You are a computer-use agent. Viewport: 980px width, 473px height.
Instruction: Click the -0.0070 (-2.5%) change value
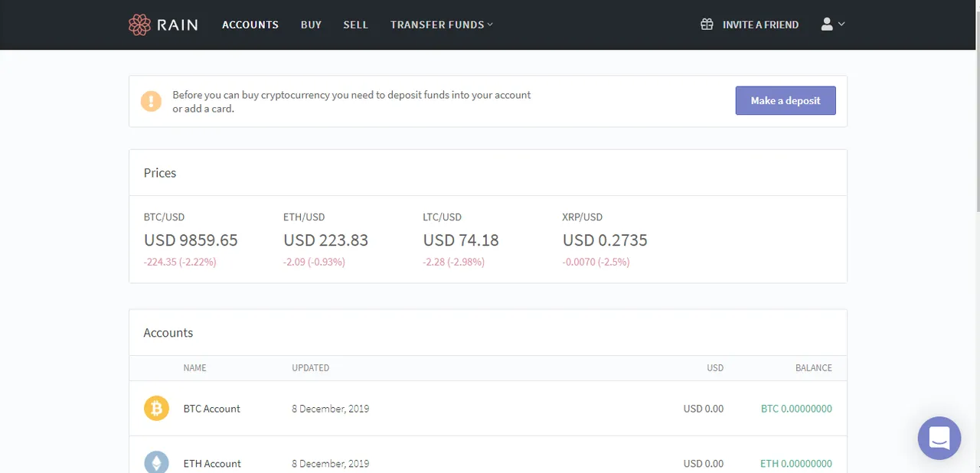click(x=596, y=262)
